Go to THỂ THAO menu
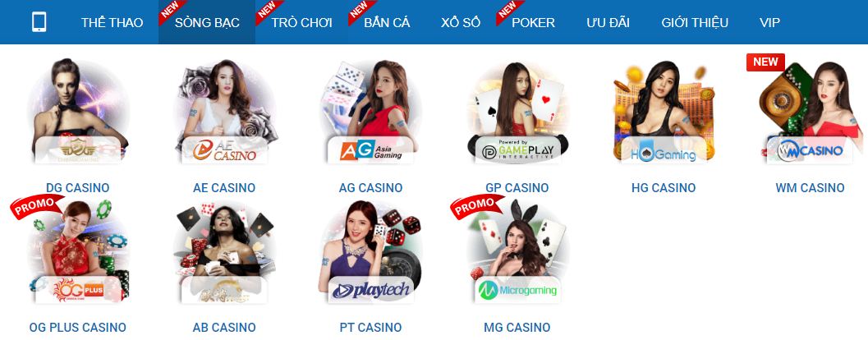This screenshot has height=340, width=868. (x=112, y=23)
